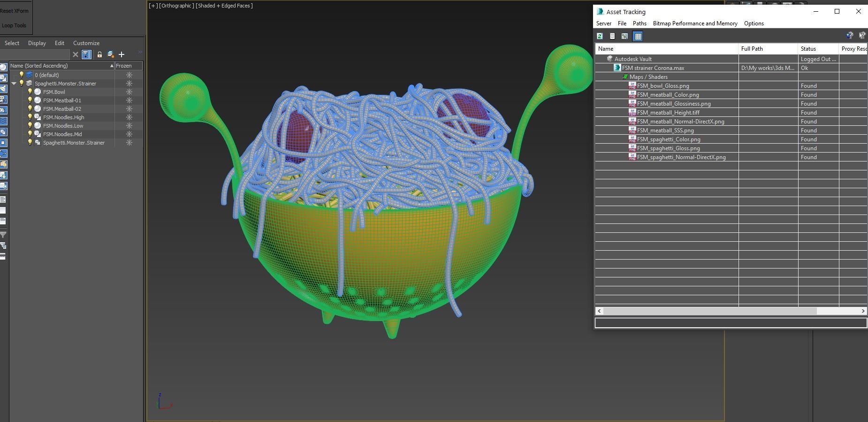Open the Display menu in Scene Explorer
The width and height of the screenshot is (868, 422).
tap(37, 43)
